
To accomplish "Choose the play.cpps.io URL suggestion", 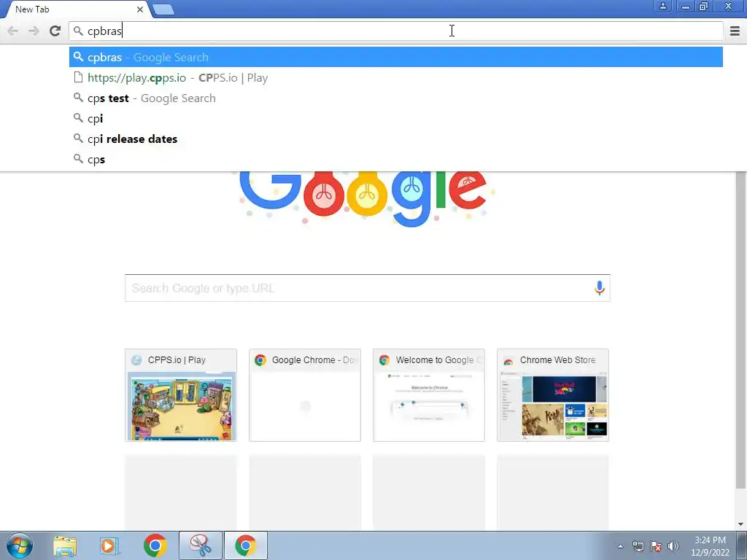I will [396, 77].
